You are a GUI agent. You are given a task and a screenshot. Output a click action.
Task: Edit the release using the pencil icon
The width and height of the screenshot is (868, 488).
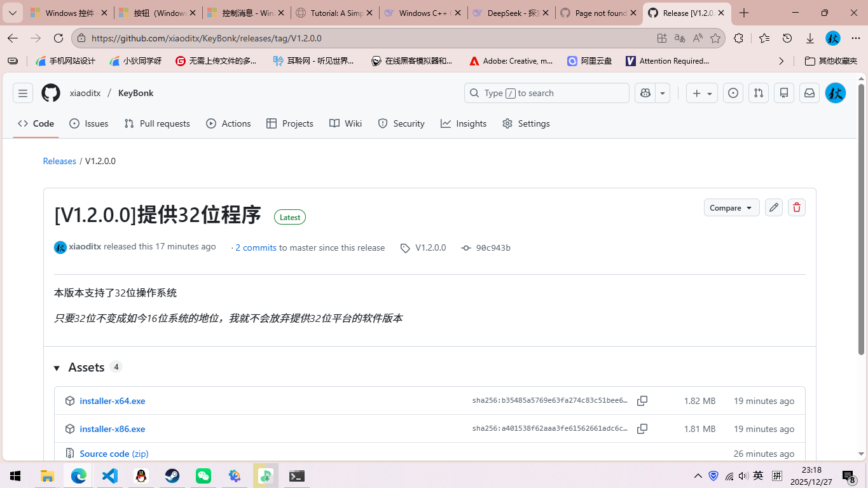coord(773,207)
